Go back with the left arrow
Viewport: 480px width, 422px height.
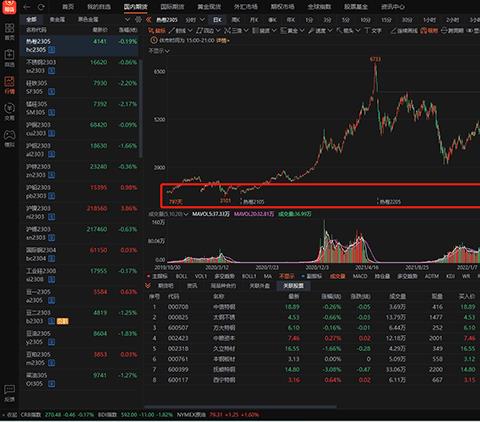27,7
